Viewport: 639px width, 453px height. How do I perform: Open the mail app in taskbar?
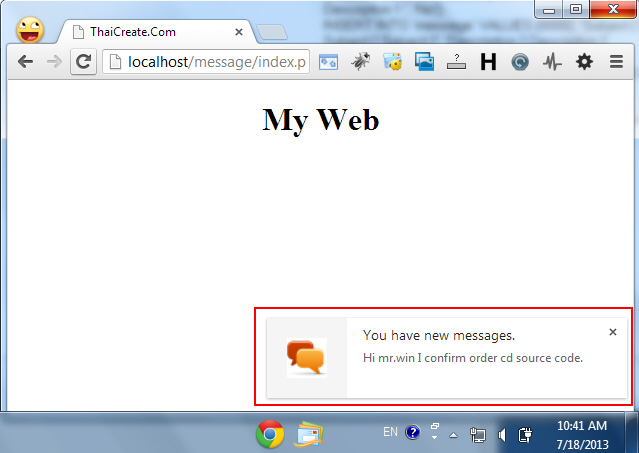click(309, 434)
